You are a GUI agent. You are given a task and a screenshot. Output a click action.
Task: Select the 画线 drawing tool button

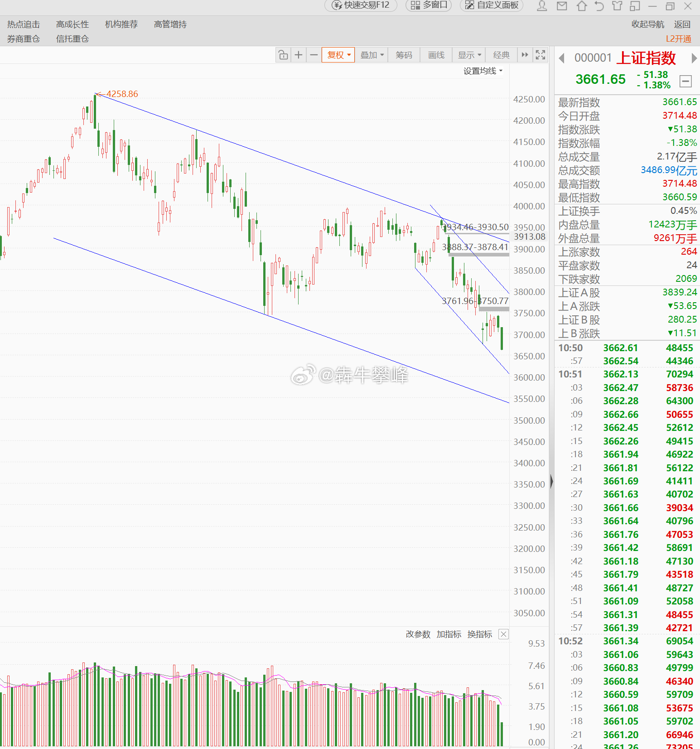pyautogui.click(x=436, y=55)
